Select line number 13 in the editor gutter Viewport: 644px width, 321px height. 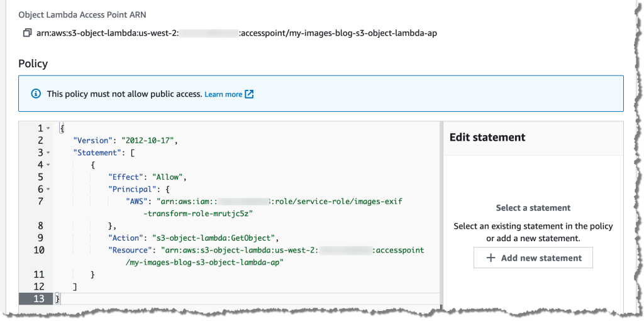40,298
